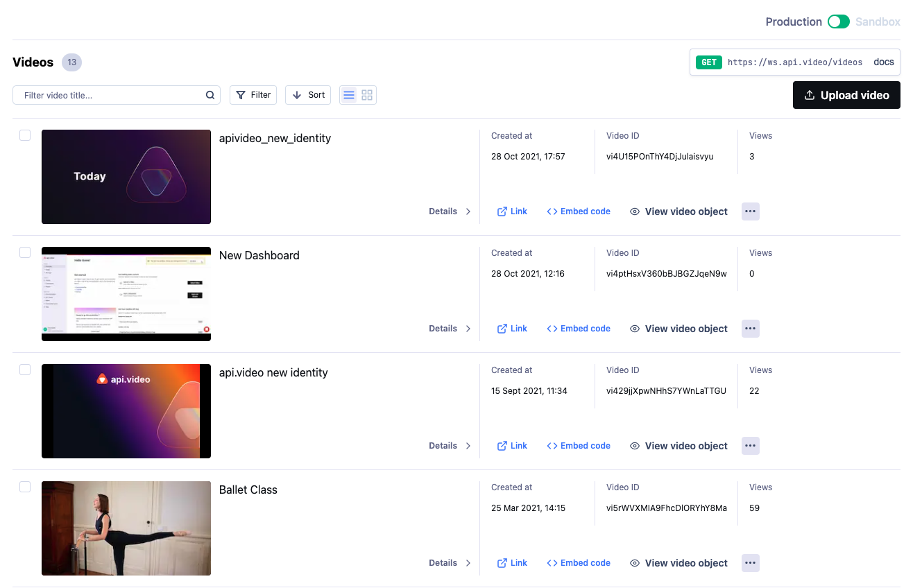Click the api.video new identity title
The width and height of the screenshot is (922, 588).
[273, 372]
